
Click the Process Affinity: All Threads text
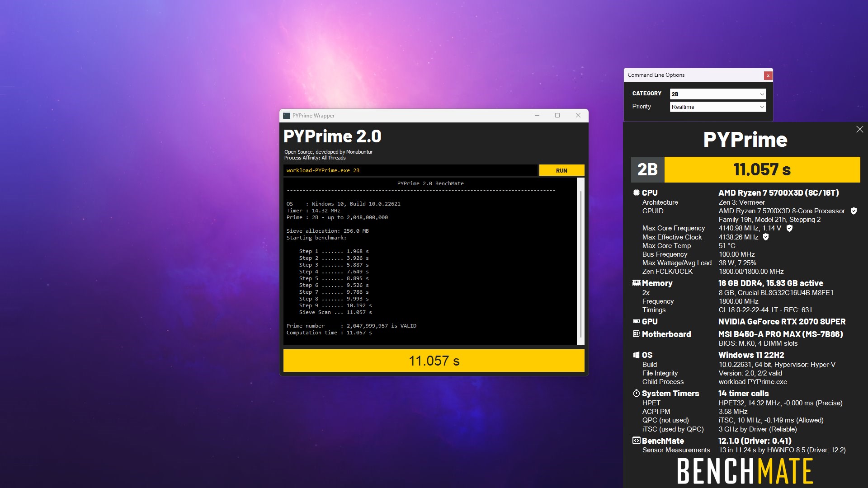click(315, 158)
